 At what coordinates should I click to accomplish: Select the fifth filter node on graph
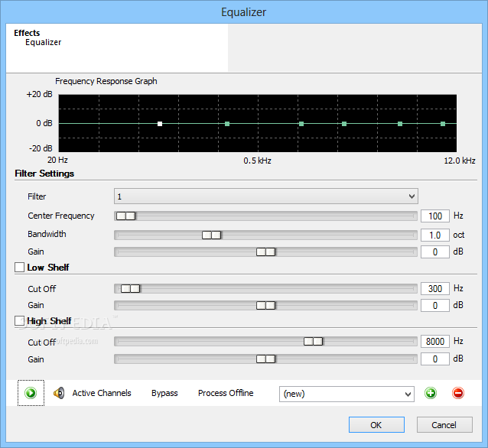click(400, 124)
